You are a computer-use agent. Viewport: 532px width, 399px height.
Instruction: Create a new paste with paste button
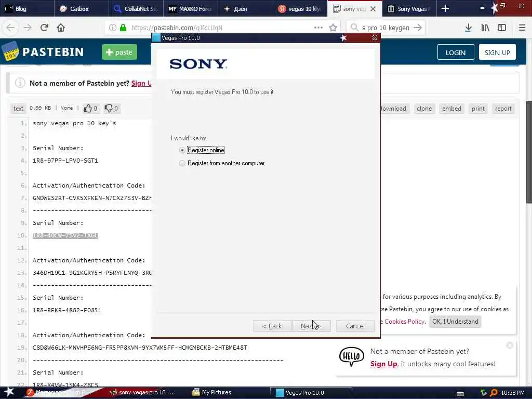(119, 52)
